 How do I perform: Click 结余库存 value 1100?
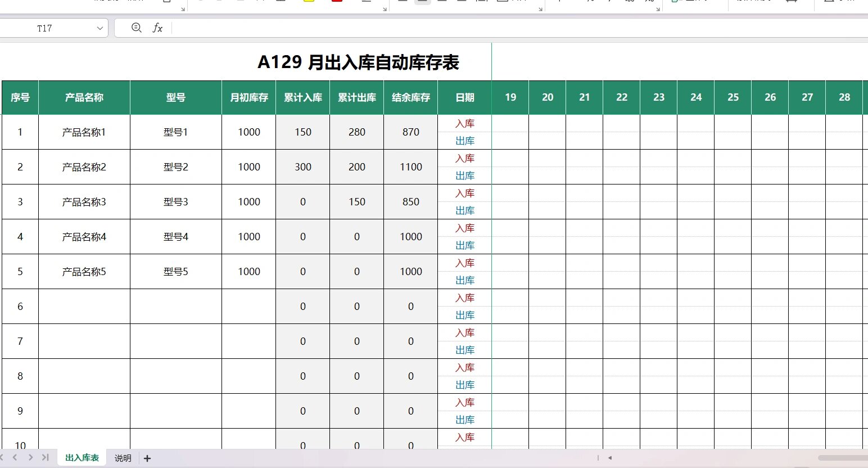411,167
